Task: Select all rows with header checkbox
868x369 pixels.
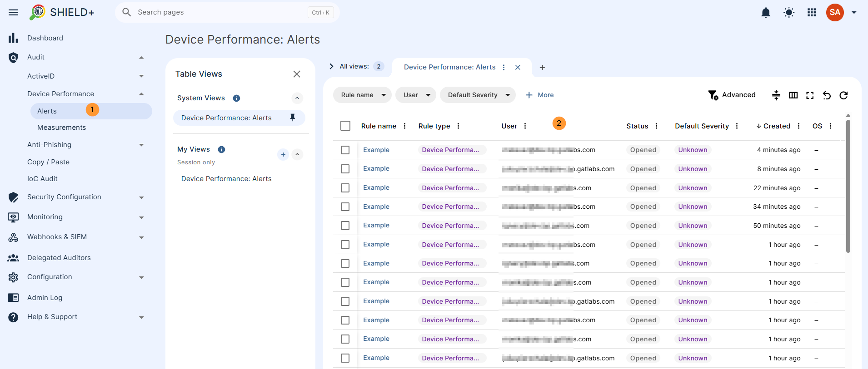Action: (x=345, y=126)
